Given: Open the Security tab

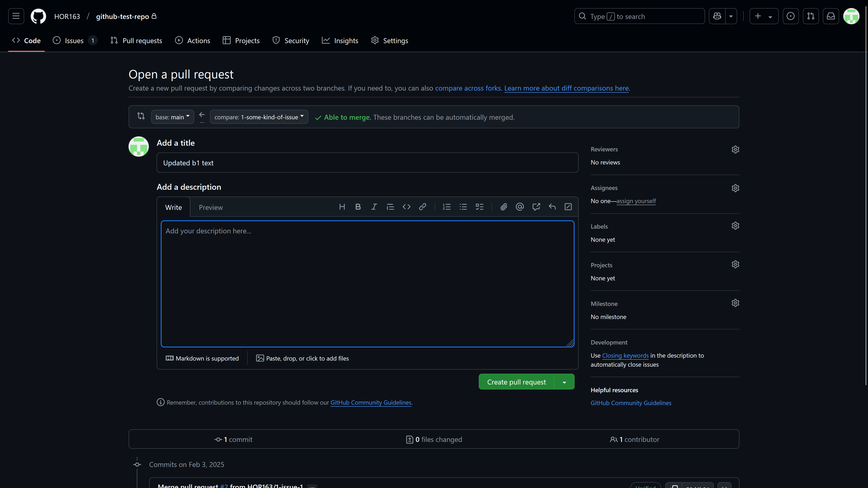Looking at the screenshot, I should (291, 41).
